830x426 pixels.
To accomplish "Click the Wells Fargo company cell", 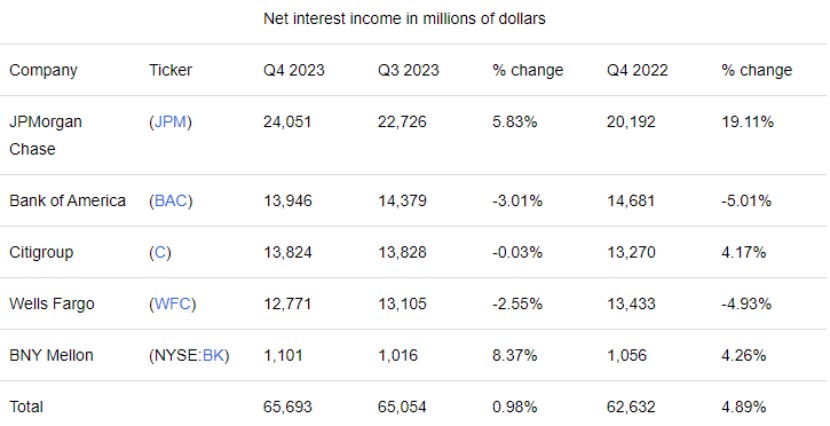I will (52, 304).
